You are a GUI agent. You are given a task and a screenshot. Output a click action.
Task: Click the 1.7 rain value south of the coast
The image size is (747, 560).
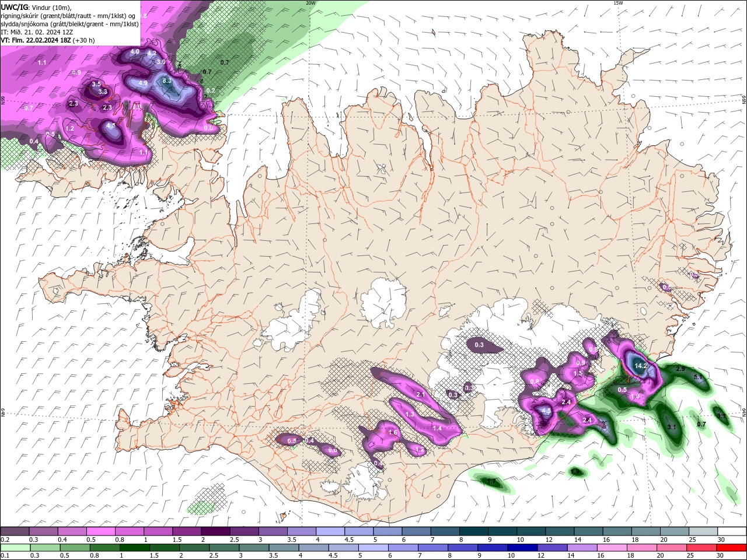[492, 482]
